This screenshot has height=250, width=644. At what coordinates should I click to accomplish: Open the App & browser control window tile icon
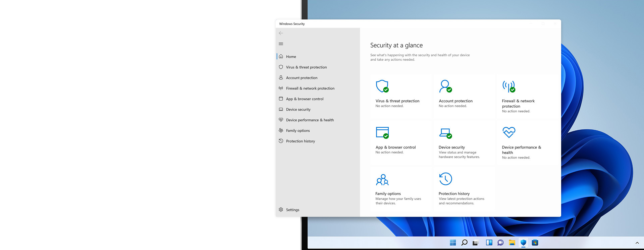382,132
